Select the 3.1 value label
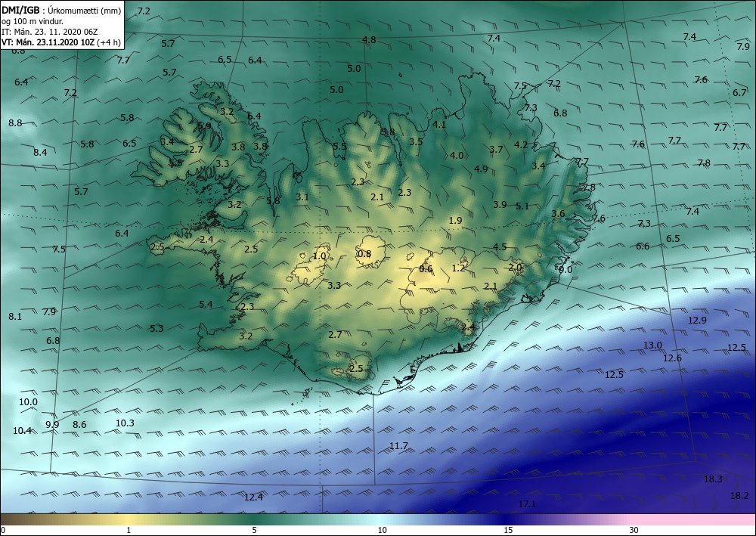The height and width of the screenshot is (536, 756). click(x=302, y=197)
